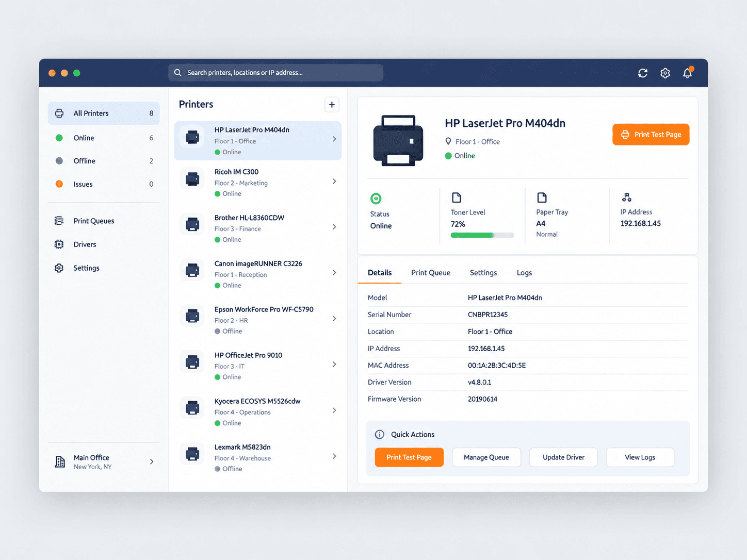
Task: Click the Ricoh IM C300 printer icon
Action: coord(192,179)
